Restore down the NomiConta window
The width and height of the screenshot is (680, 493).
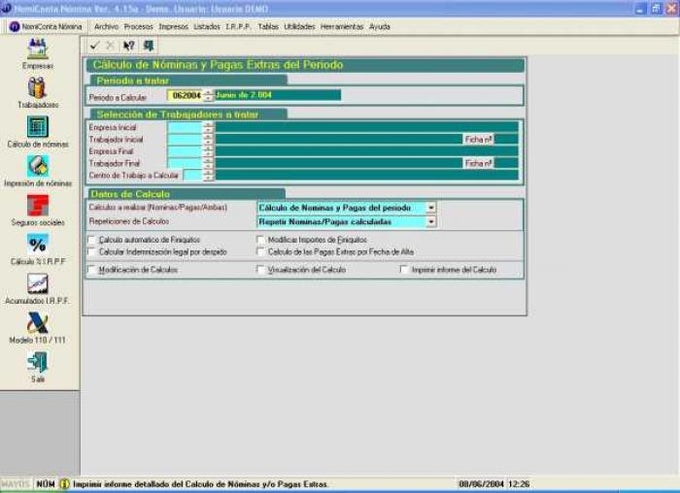click(656, 9)
